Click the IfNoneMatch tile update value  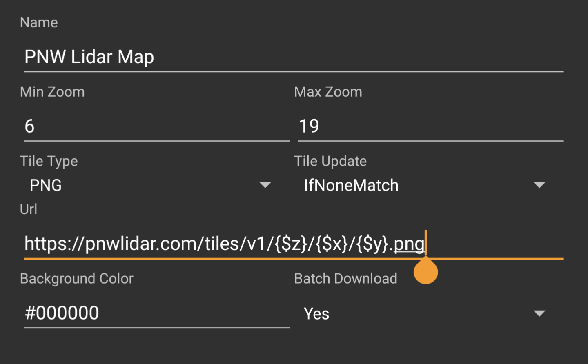(351, 186)
